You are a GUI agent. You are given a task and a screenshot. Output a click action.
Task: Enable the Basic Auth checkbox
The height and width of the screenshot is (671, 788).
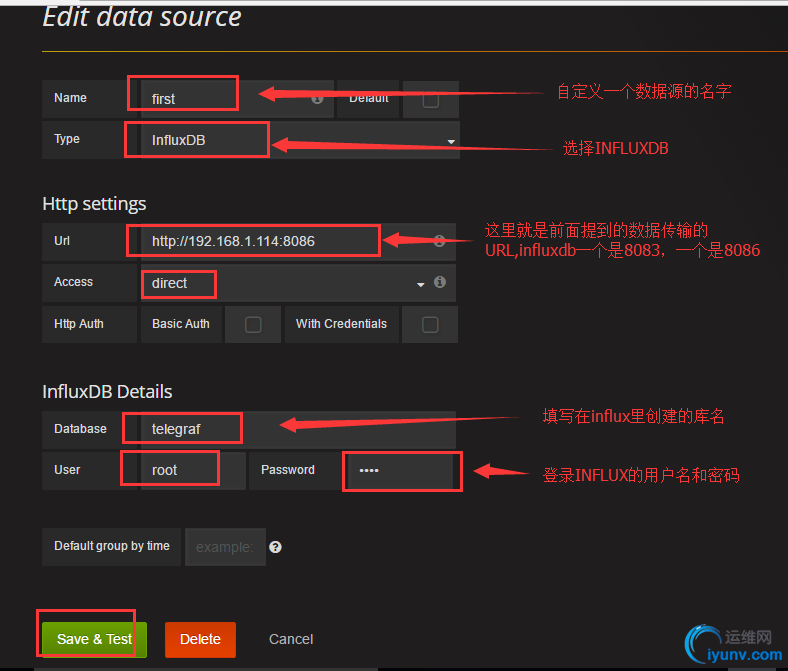pos(253,325)
